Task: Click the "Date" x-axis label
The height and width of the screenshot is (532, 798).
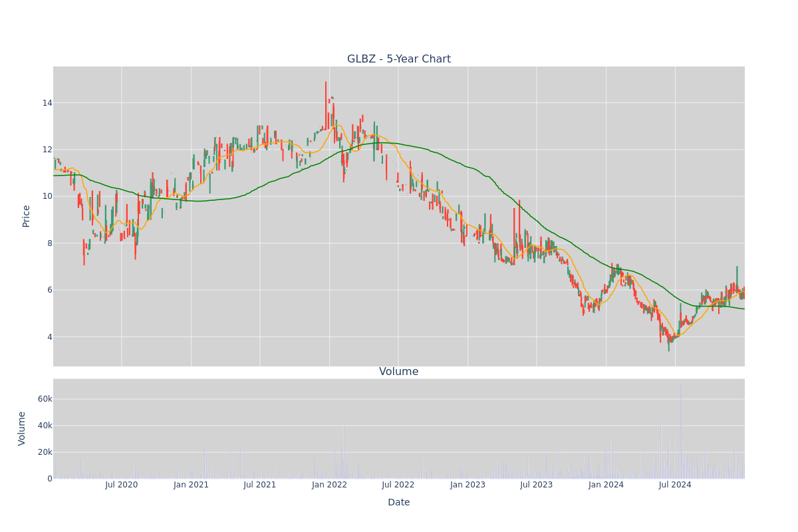Action: click(399, 502)
